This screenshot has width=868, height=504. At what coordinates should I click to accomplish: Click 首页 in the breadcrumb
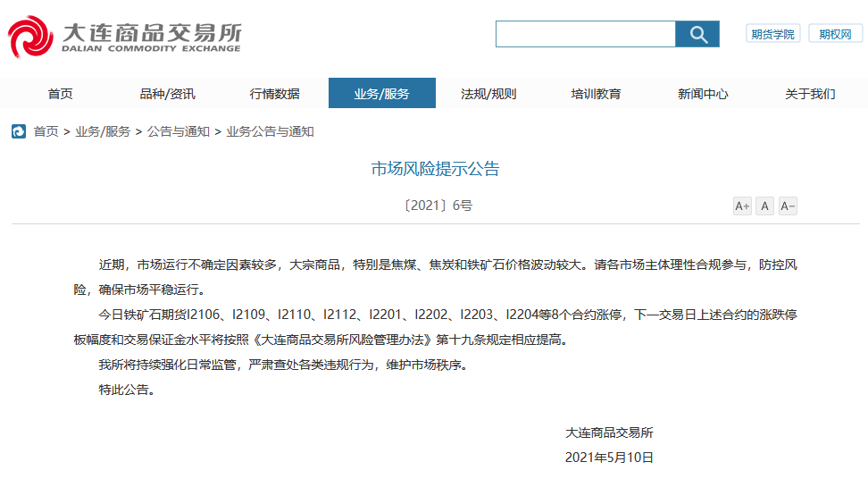click(46, 132)
